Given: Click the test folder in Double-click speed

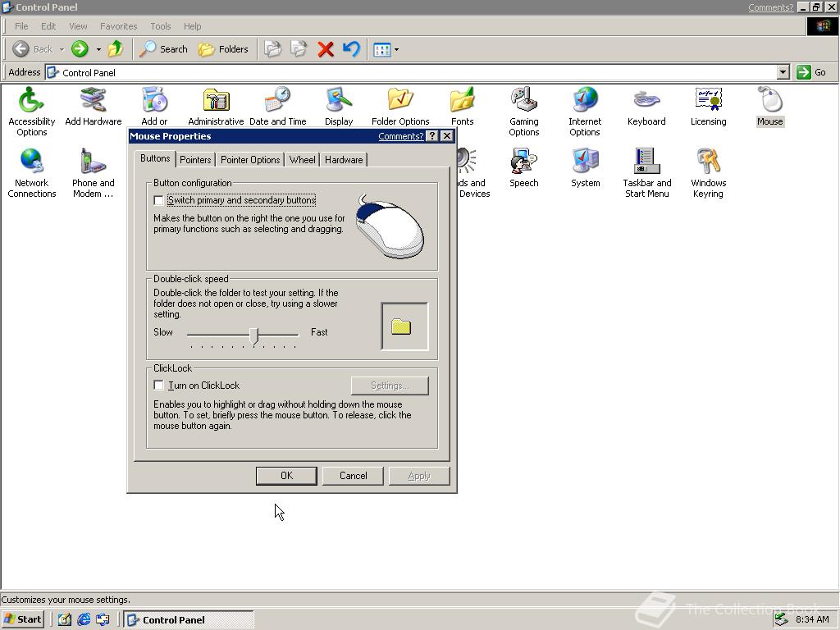Looking at the screenshot, I should point(401,326).
